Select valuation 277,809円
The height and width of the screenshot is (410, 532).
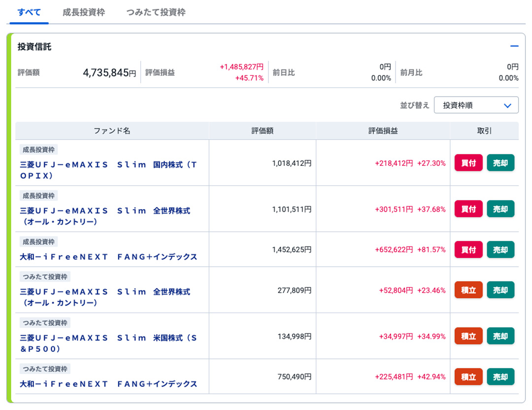295,290
